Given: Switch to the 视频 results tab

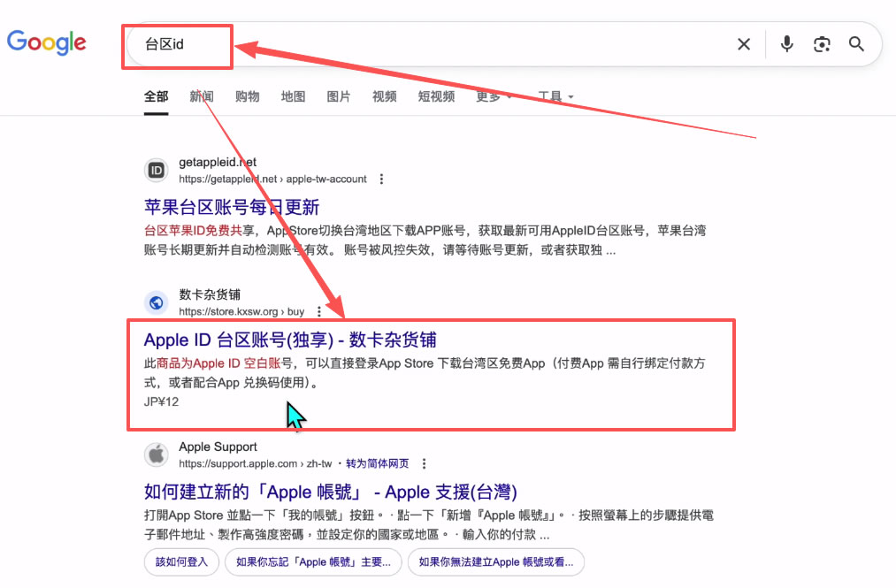Looking at the screenshot, I should click(384, 96).
